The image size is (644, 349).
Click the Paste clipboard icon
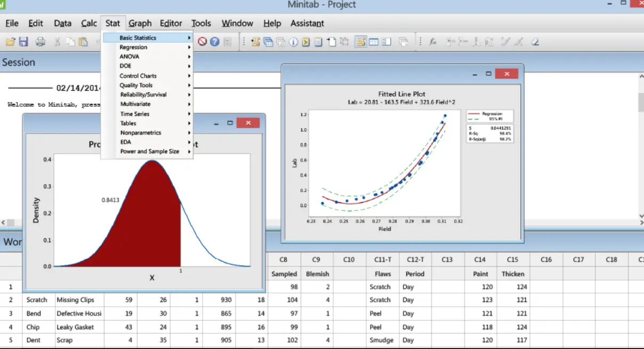pos(83,42)
